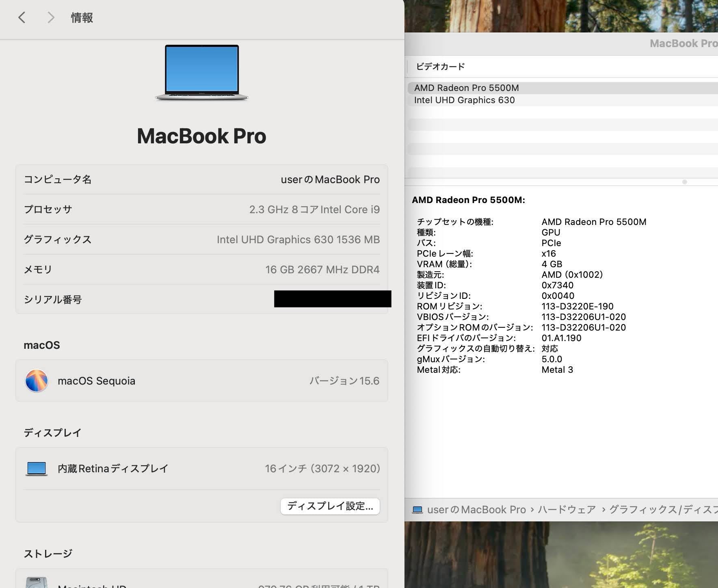The width and height of the screenshot is (718, 588).
Task: Click the Macintosh HD disk icon
Action: 37,583
